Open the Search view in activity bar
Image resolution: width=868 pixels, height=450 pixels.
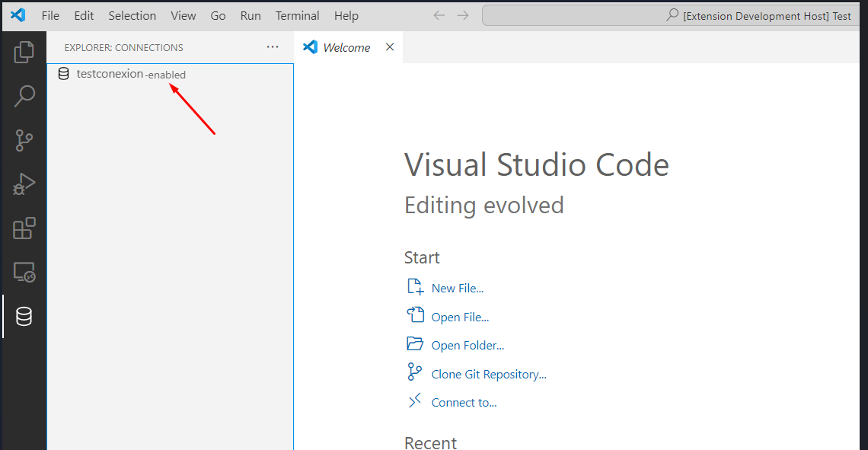[24, 96]
